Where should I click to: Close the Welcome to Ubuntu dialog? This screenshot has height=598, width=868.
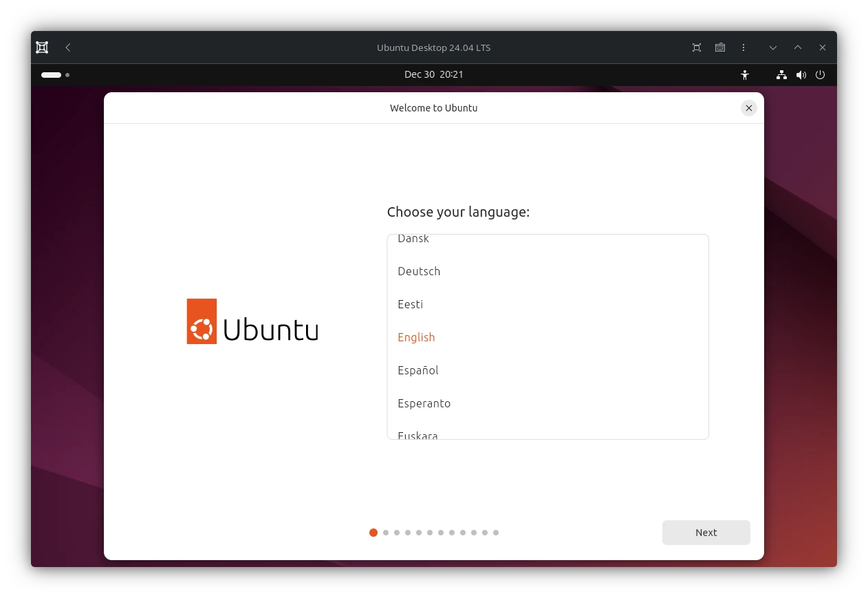point(749,108)
